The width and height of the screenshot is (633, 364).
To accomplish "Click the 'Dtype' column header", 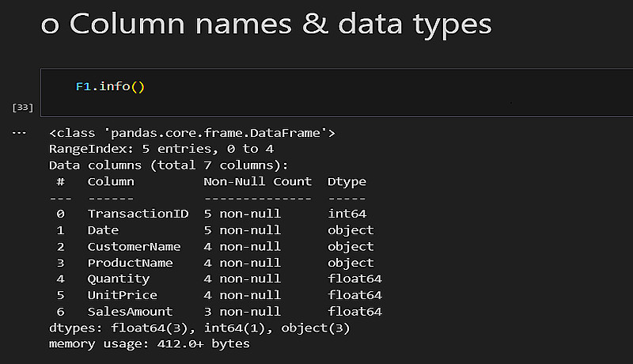I will point(347,181).
